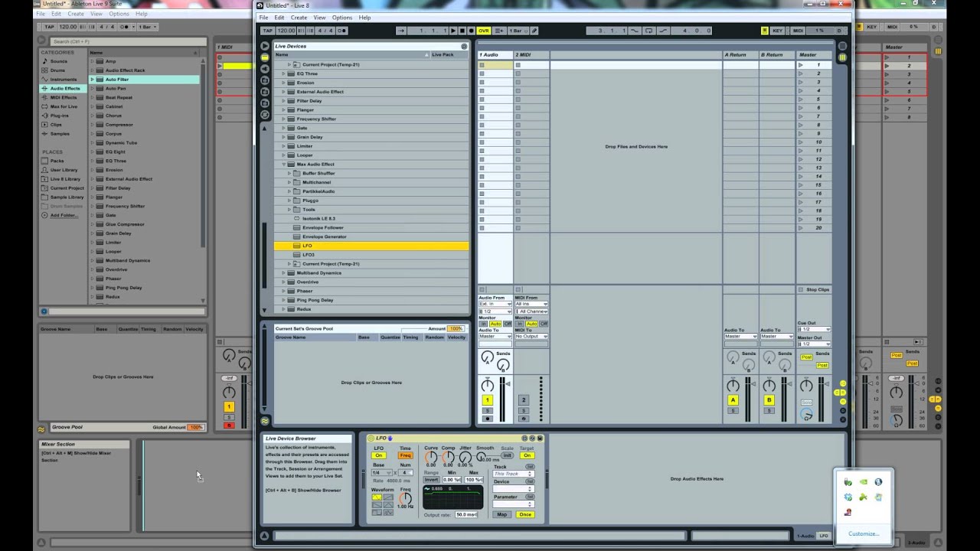Toggle LFO Once button
Screen dimensions: 980x551
[x=525, y=515]
